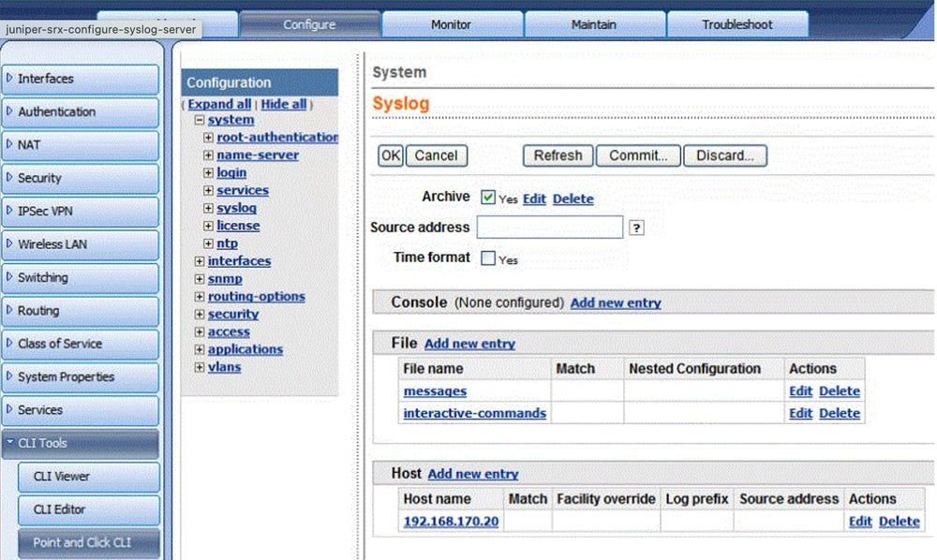Open the 192.168.170.20 host link

point(451,522)
